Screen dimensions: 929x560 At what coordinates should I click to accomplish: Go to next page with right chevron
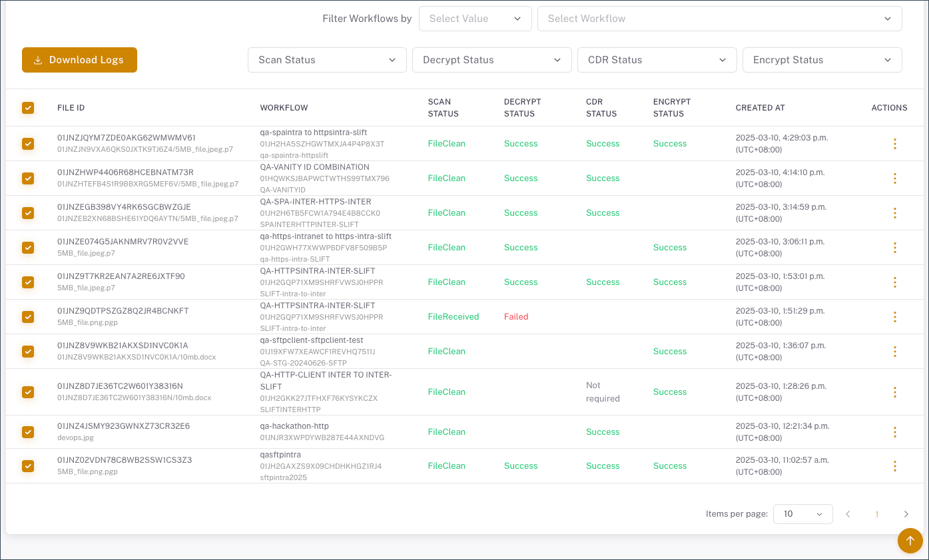click(x=906, y=514)
